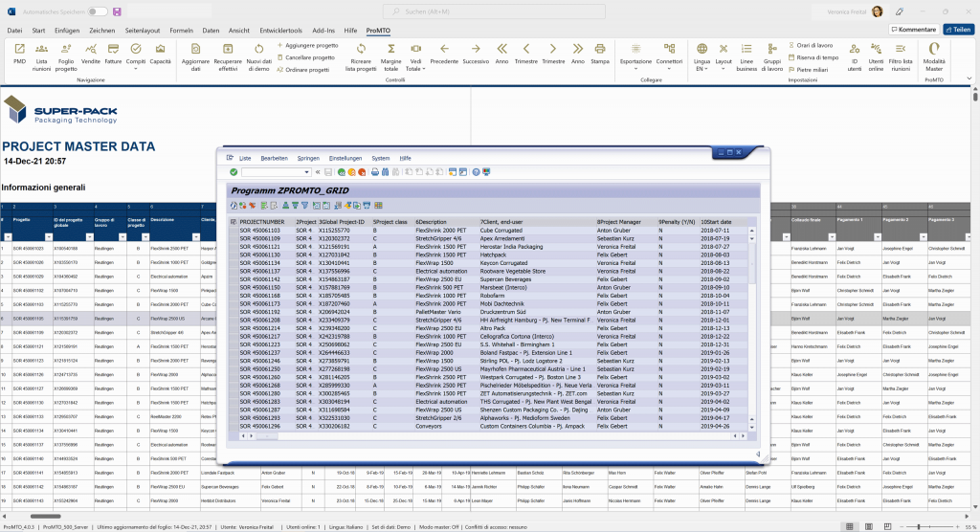This screenshot has width=980, height=532.
Task: Click the Stampa printer icon
Action: (600, 49)
